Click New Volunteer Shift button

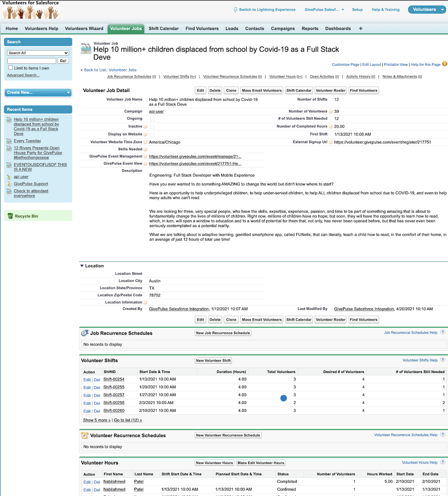213,360
